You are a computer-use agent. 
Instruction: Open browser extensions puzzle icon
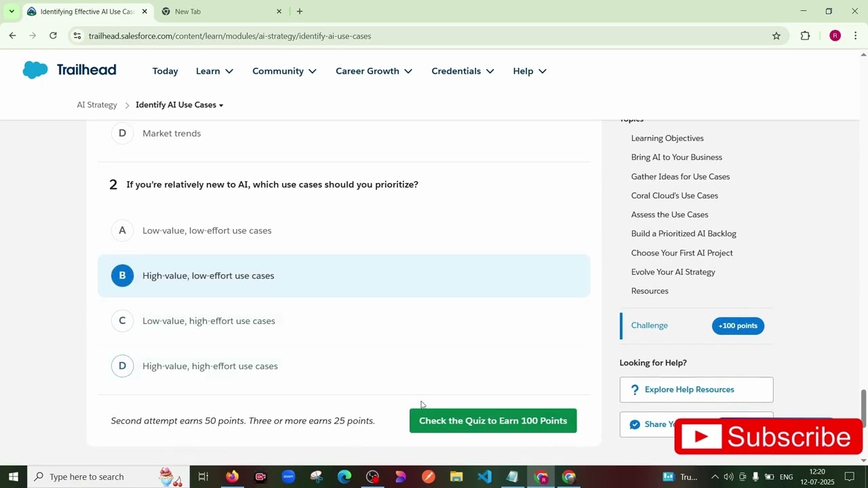[806, 36]
